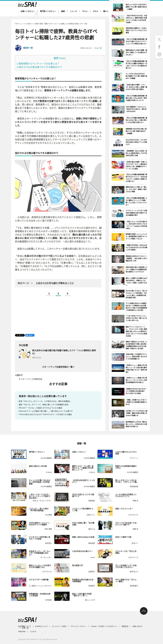163x644 pixels.
Task: Click 次のページ 入社から3か月も経たず辞めることに
Action: [x=58, y=283]
